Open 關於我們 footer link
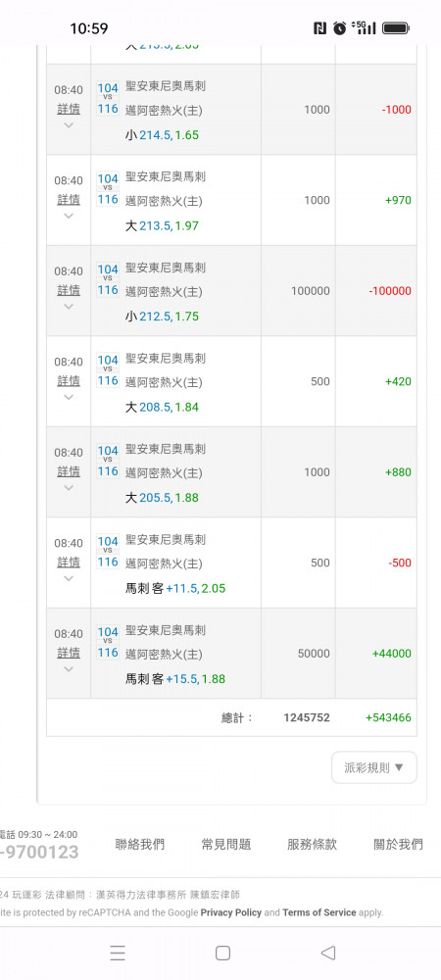441x980 pixels. (398, 845)
